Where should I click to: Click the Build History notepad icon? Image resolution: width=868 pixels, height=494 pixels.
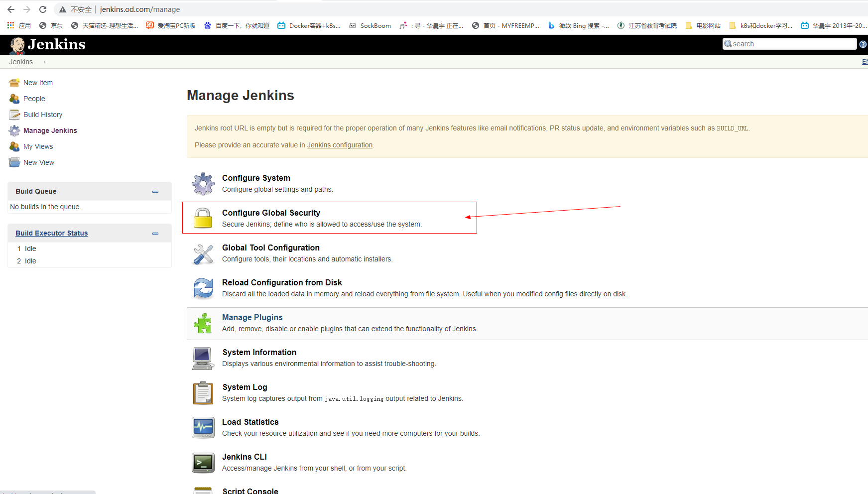pos(14,115)
